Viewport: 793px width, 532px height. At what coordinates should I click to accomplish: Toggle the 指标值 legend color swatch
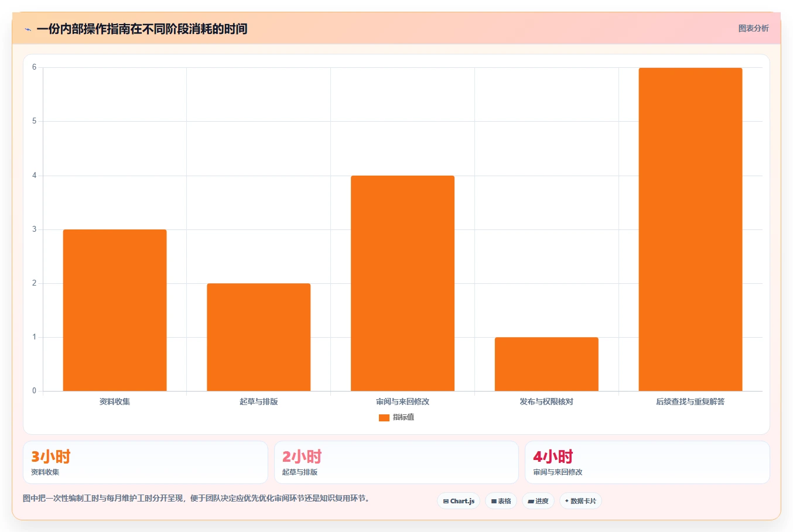tap(384, 417)
